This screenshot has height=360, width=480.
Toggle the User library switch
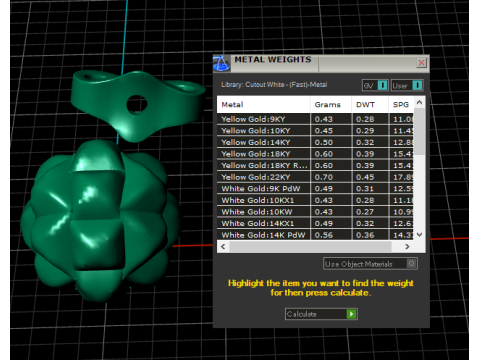click(x=407, y=86)
